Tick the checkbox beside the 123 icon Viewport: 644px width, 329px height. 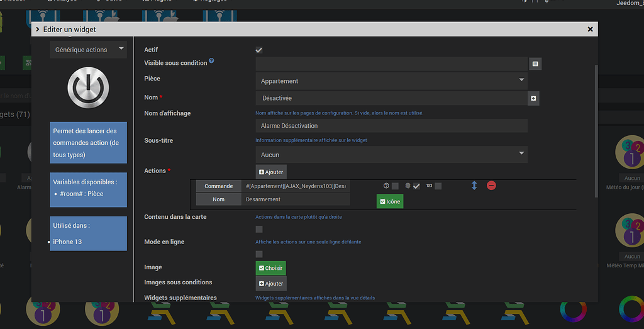(438, 186)
